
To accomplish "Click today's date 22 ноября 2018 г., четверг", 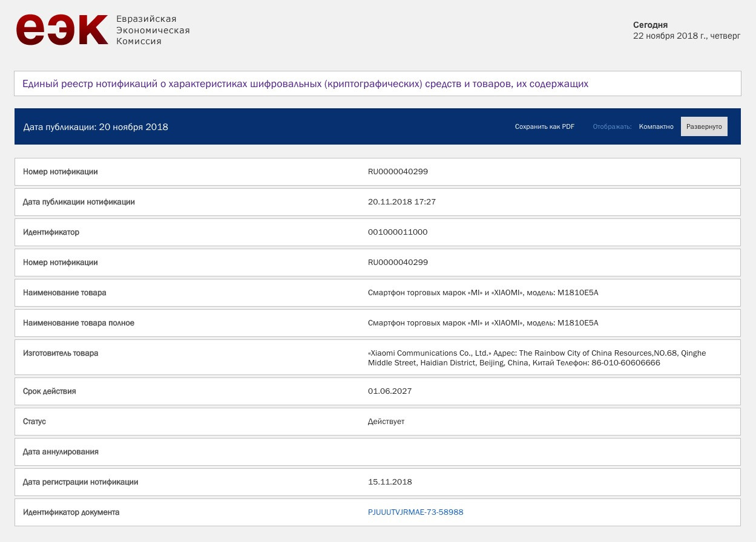I will click(686, 36).
